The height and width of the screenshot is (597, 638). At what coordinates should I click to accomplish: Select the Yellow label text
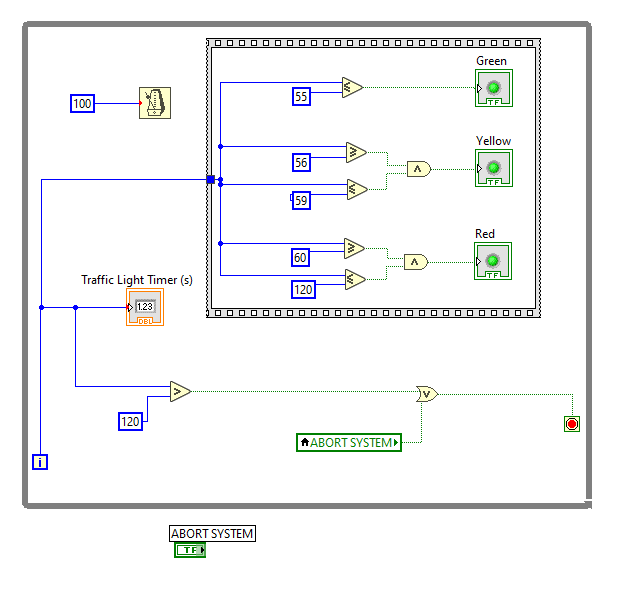[493, 141]
